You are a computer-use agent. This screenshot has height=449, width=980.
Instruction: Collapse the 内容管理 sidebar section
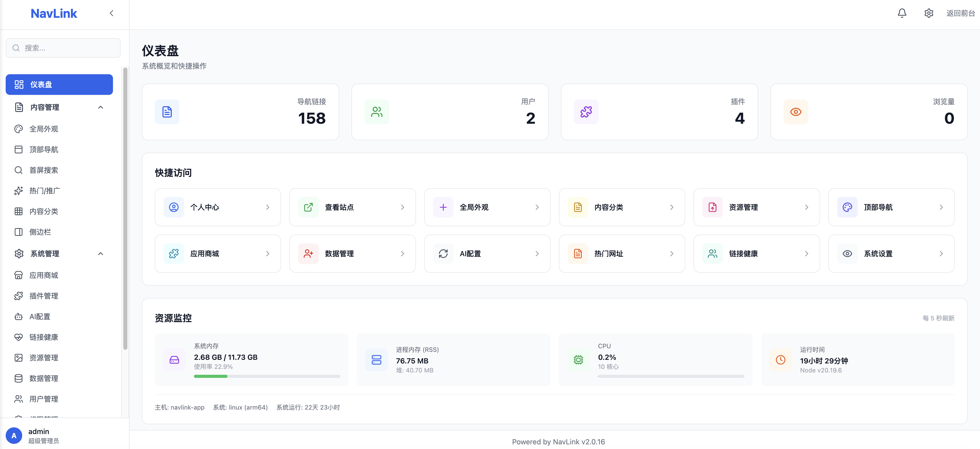pyautogui.click(x=100, y=107)
